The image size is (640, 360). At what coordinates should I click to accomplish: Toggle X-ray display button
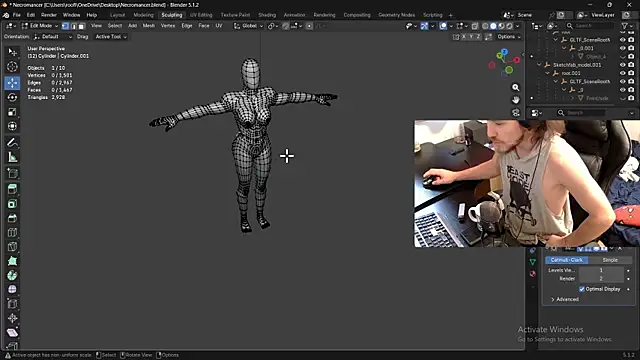(475, 26)
